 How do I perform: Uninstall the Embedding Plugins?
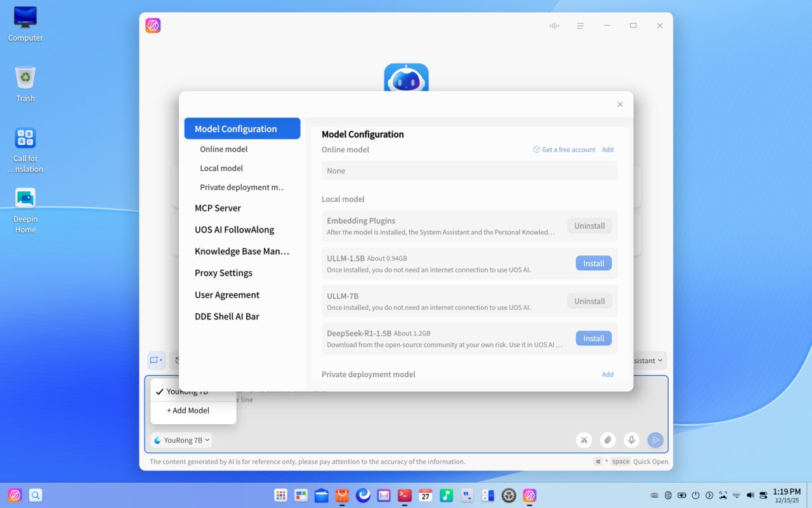[589, 225]
